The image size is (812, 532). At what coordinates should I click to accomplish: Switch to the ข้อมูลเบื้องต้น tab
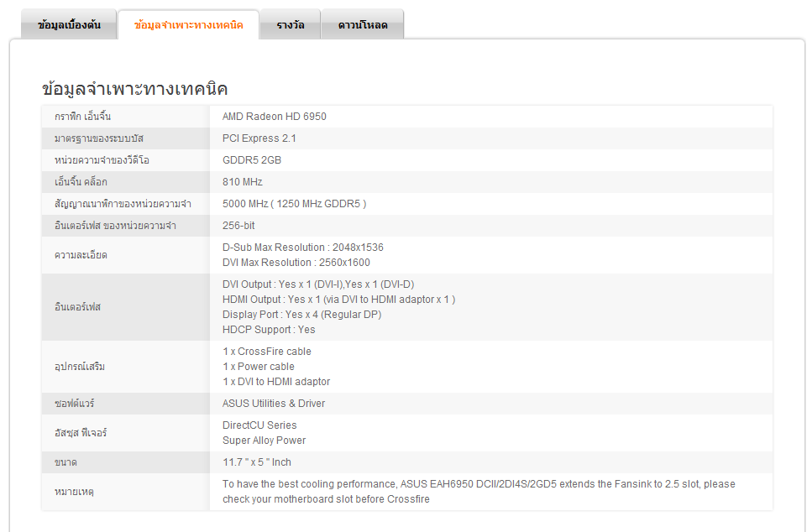tap(69, 24)
